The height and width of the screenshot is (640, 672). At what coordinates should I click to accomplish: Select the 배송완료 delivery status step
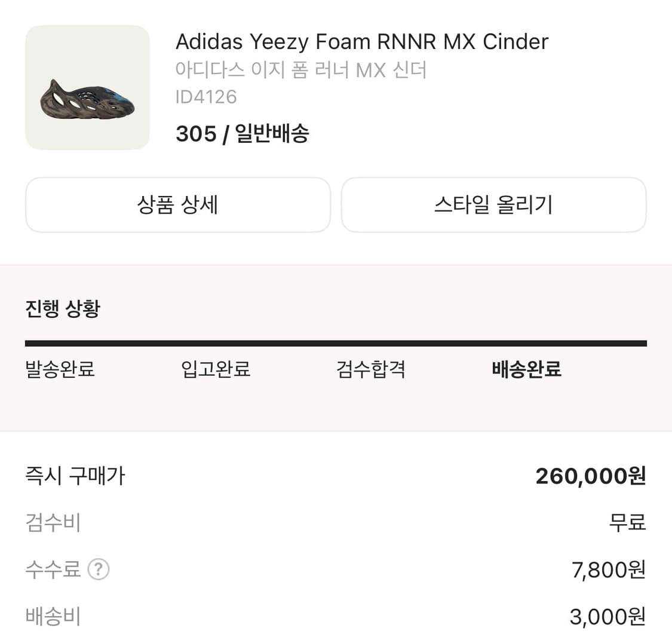pos(525,370)
